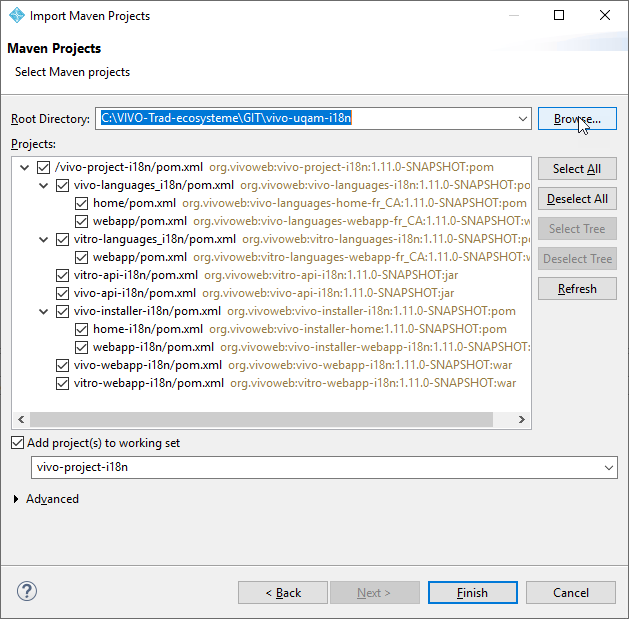Click the Finish button
The height and width of the screenshot is (619, 629).
pyautogui.click(x=472, y=593)
